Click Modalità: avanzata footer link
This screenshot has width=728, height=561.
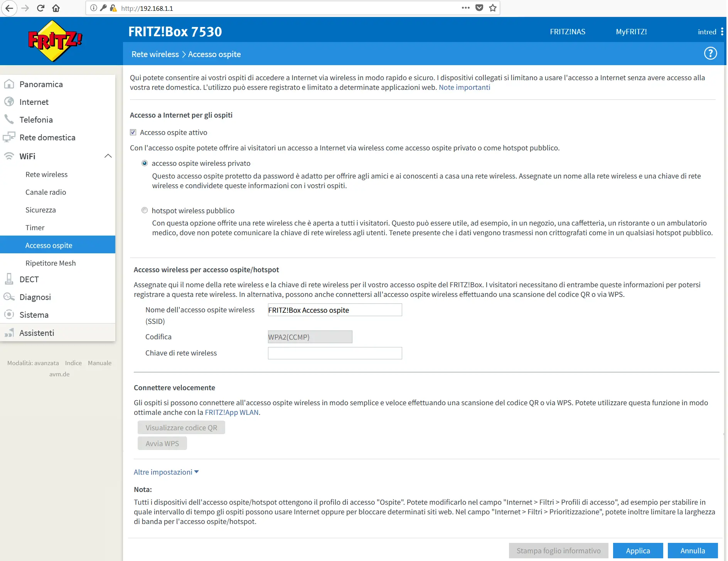tap(33, 363)
